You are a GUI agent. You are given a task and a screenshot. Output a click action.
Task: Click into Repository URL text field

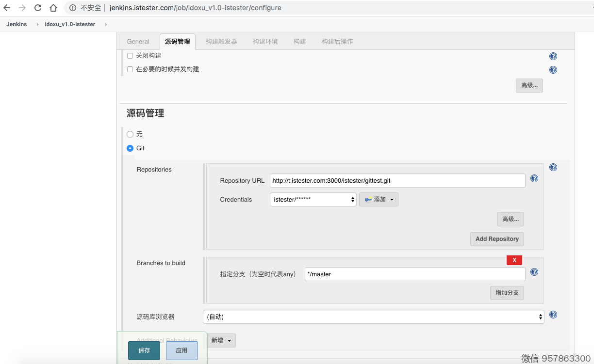coord(397,181)
